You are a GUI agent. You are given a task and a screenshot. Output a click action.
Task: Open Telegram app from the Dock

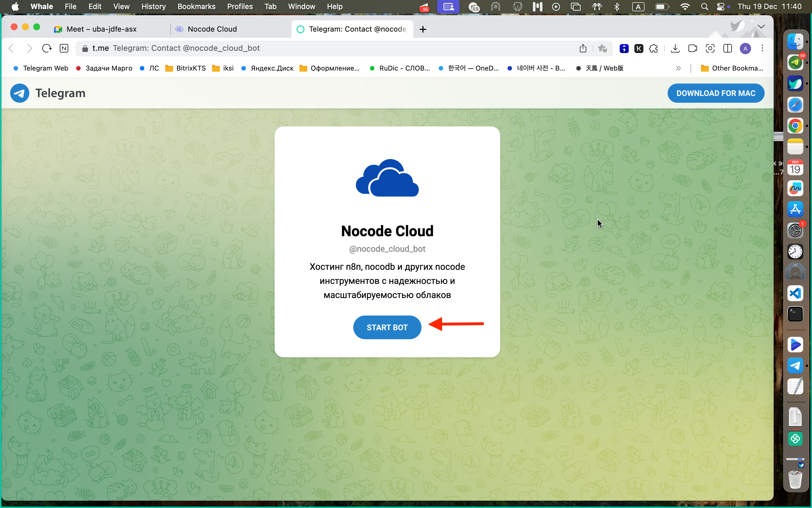pos(795,365)
